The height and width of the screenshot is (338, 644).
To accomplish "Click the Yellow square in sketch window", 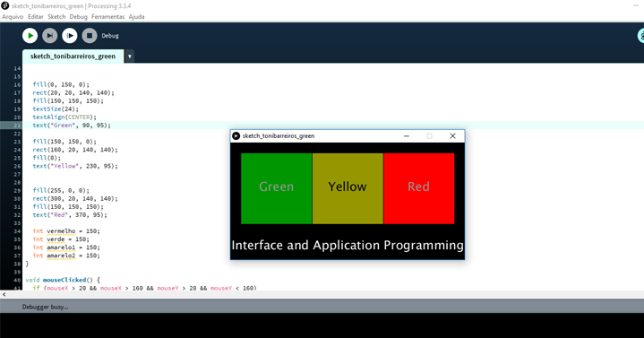I will [348, 188].
